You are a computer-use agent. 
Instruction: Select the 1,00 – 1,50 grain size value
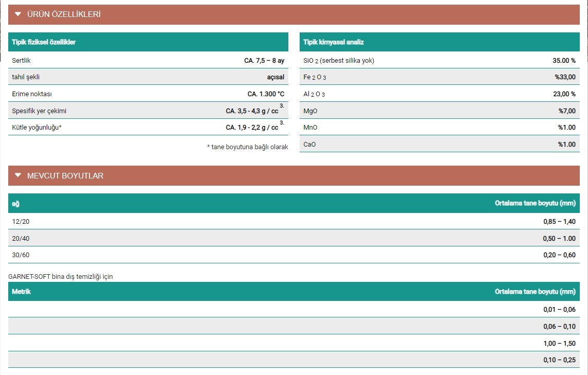click(x=559, y=344)
